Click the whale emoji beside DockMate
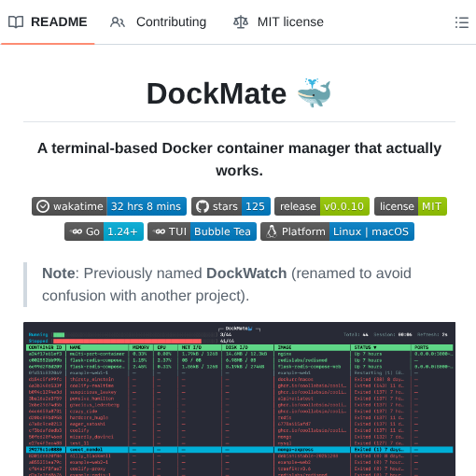Screen dimensions: 476x476 314,93
